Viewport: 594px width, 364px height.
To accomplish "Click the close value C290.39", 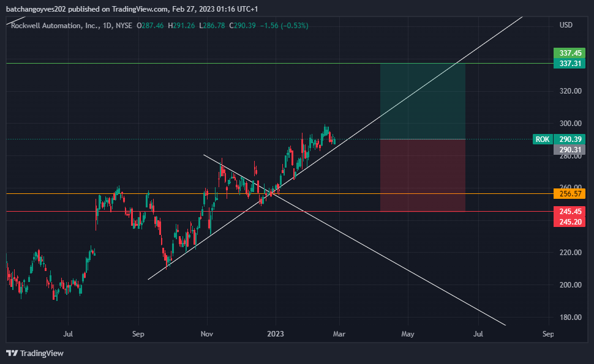I will tap(242, 26).
